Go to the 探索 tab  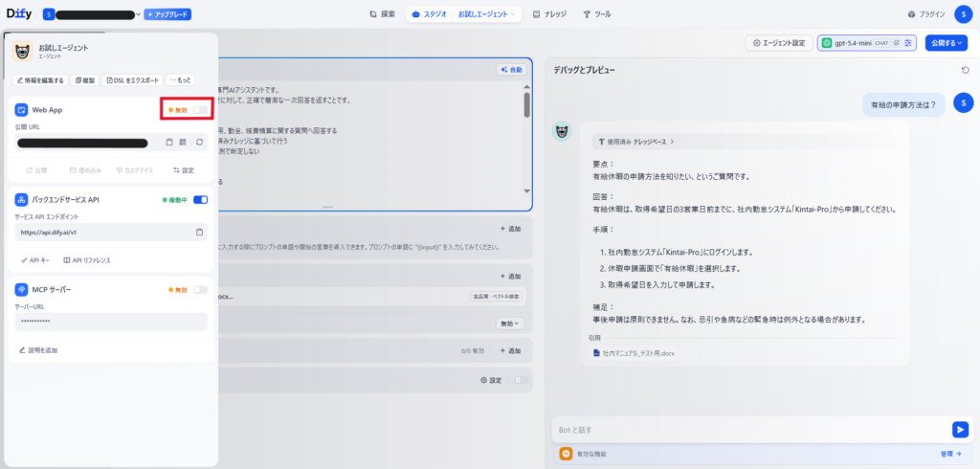pos(383,13)
